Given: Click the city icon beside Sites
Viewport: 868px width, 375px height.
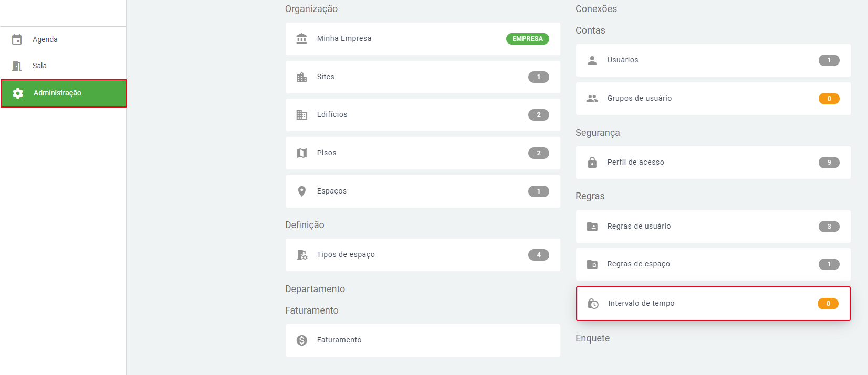Looking at the screenshot, I should [301, 77].
